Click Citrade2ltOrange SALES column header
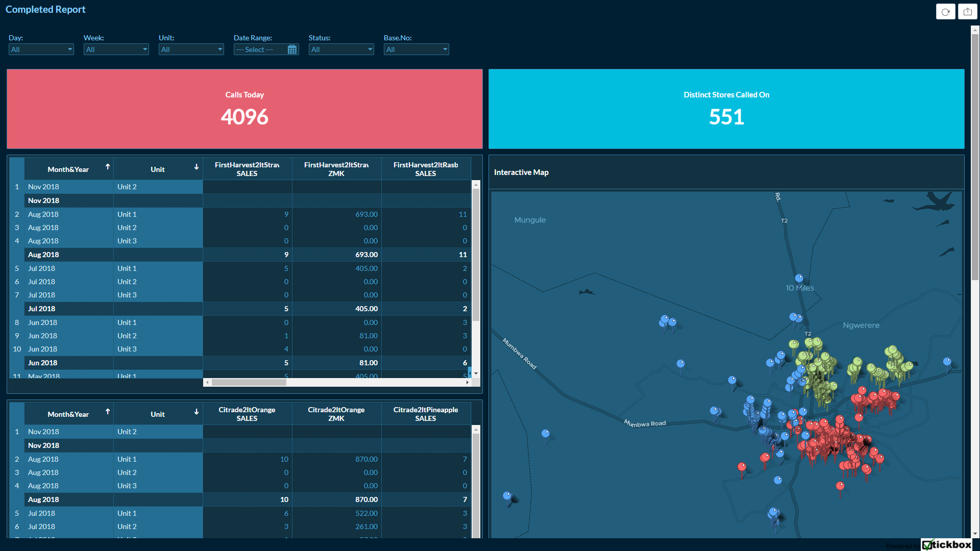 247,414
